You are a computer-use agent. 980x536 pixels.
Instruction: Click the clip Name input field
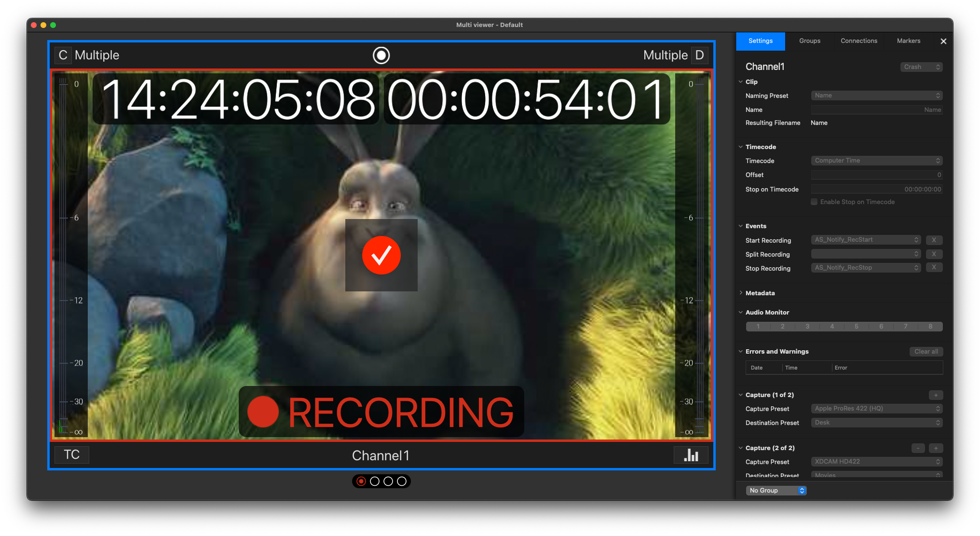[x=876, y=110]
